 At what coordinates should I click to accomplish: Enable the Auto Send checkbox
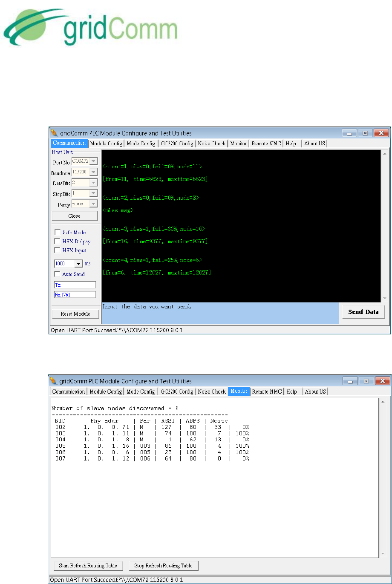pos(57,274)
